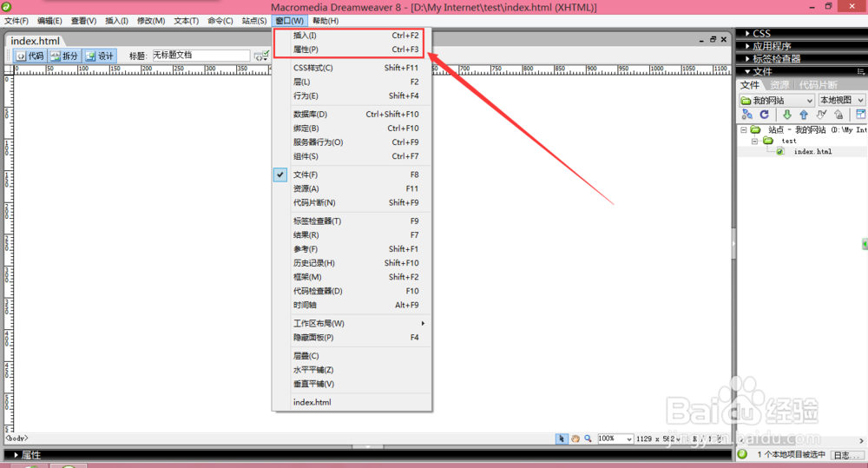Viewport: 868px width, 468px height.
Task: Choose 水平平铺(Z) menu entry
Action: pyautogui.click(x=352, y=370)
